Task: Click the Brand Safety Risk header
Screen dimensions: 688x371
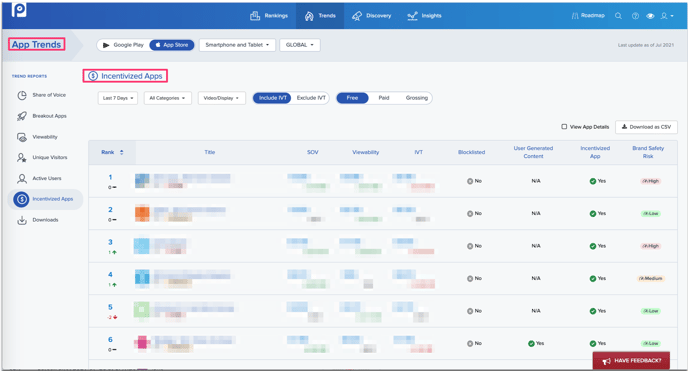Action: 648,152
